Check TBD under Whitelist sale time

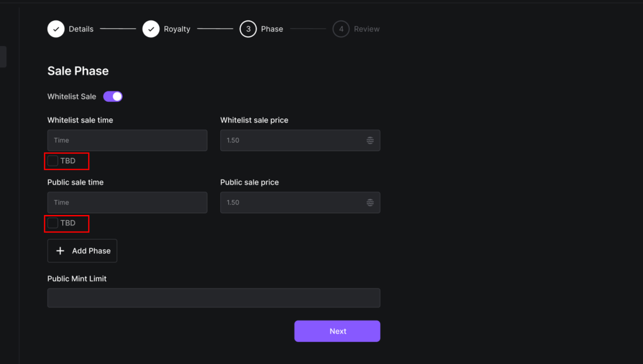pos(53,161)
